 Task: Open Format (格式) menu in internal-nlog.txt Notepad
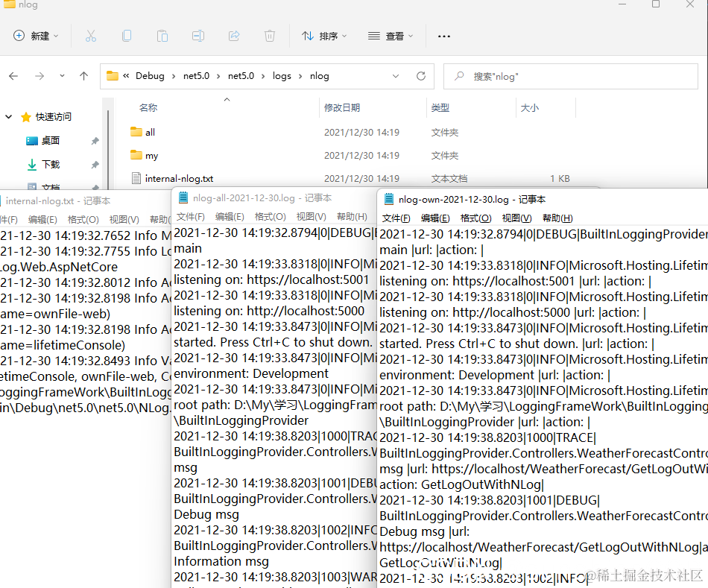(83, 220)
